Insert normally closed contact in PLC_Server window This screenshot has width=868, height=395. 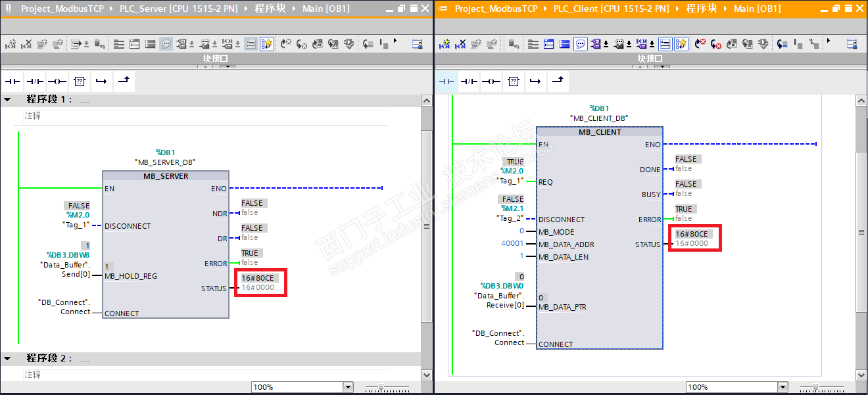(35, 81)
